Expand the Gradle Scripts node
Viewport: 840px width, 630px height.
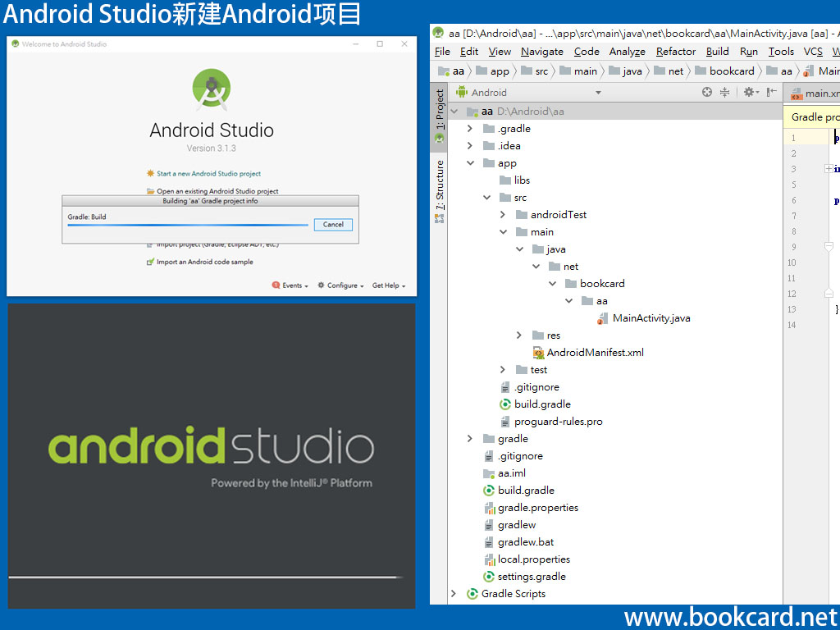tap(454, 593)
